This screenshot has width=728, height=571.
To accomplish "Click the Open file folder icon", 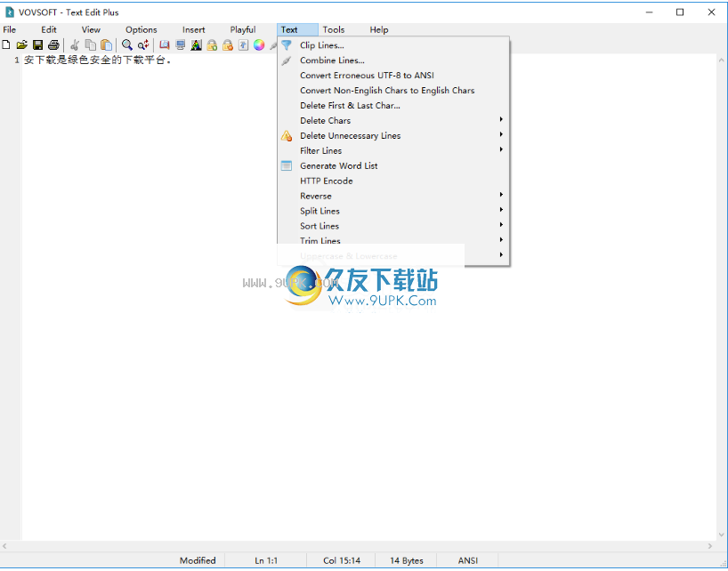I will pos(22,45).
